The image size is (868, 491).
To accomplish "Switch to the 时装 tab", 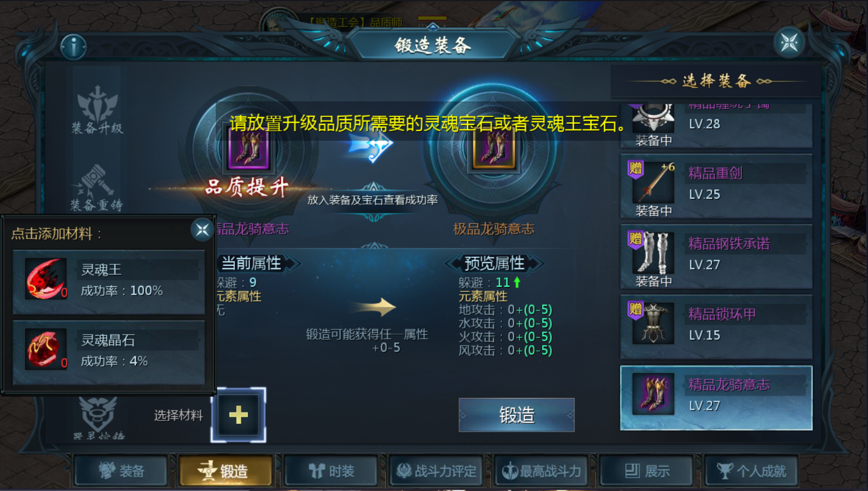I will pyautogui.click(x=331, y=471).
